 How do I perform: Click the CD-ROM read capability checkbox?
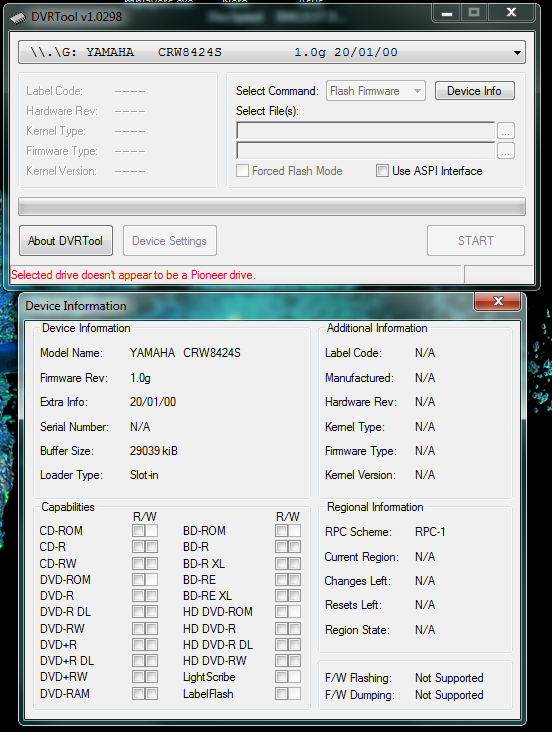click(139, 531)
